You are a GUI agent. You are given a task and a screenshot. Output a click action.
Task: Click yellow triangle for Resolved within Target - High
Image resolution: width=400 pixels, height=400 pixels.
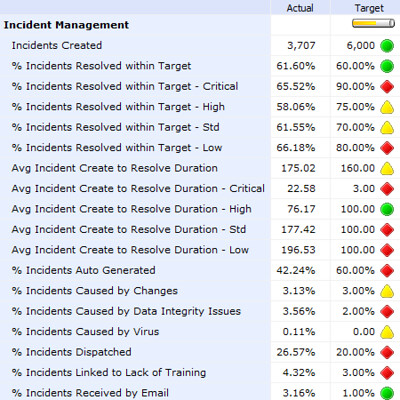[x=387, y=107]
